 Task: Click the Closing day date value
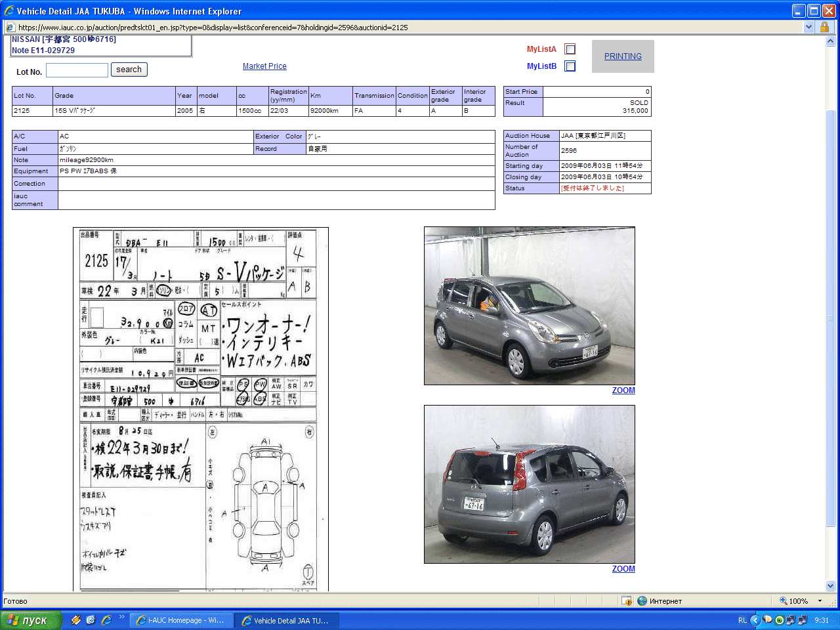click(602, 177)
